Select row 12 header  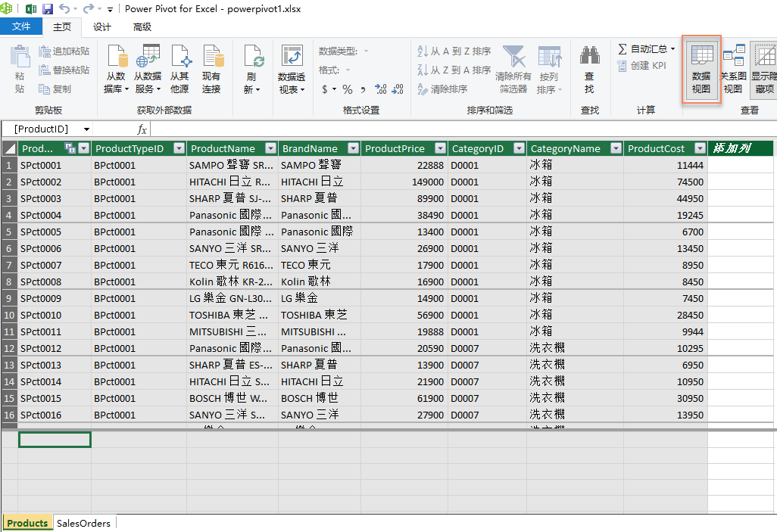(x=9, y=348)
